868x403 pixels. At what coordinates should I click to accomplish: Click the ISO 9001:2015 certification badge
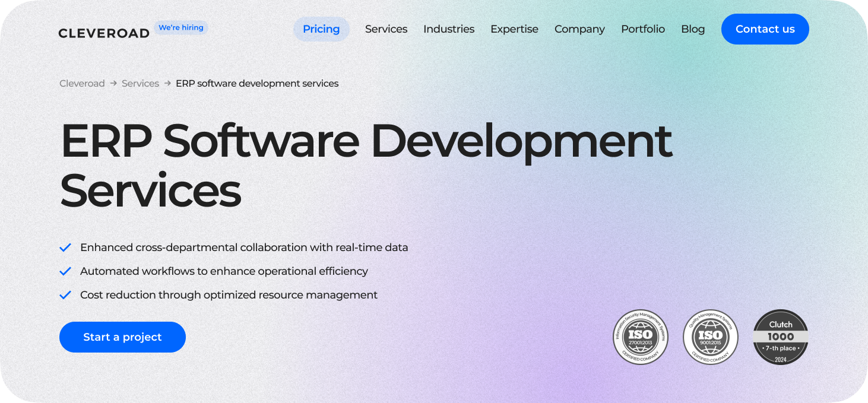710,337
